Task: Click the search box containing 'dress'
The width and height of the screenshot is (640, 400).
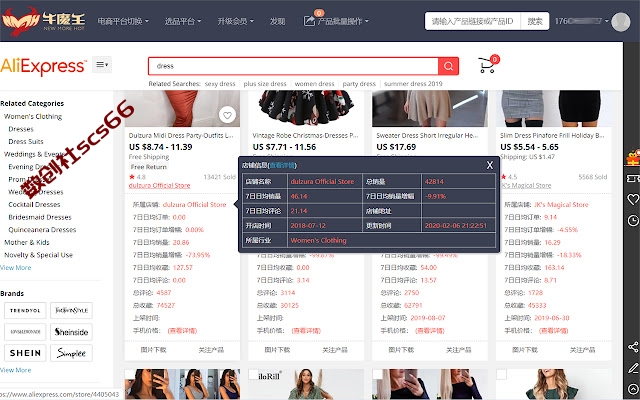Action: (293, 66)
